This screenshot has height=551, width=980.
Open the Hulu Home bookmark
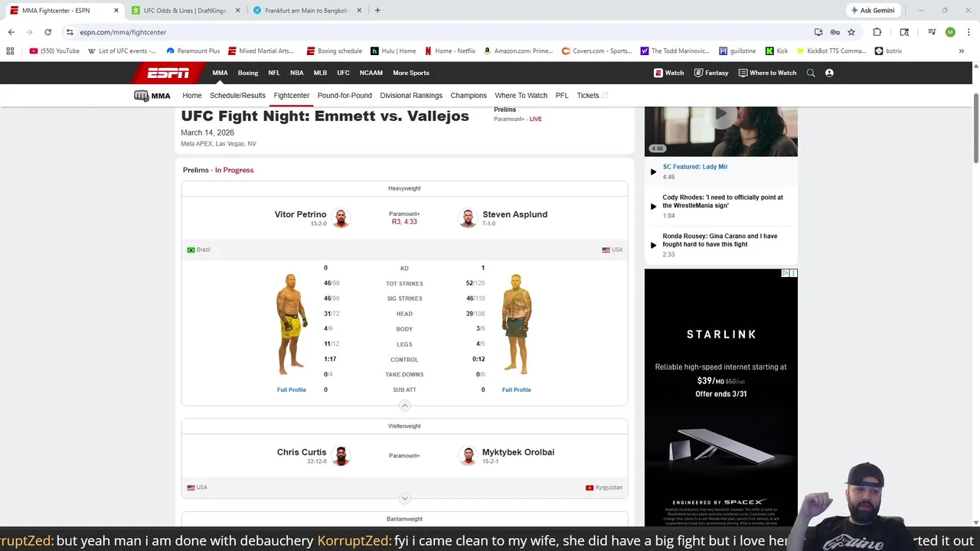(394, 51)
